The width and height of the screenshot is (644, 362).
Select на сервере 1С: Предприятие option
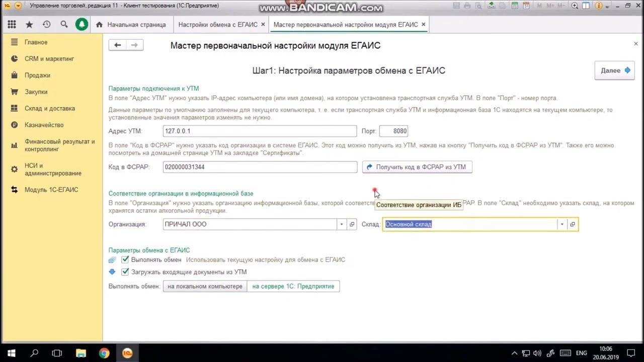coord(293,287)
